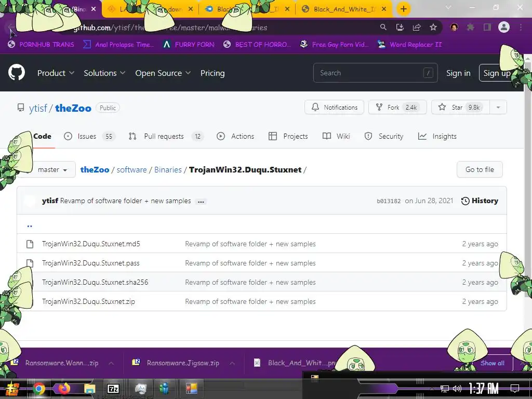Screen dimensions: 532x399
Task: Go to Binaries folder in breadcrumb
Action: (168, 170)
